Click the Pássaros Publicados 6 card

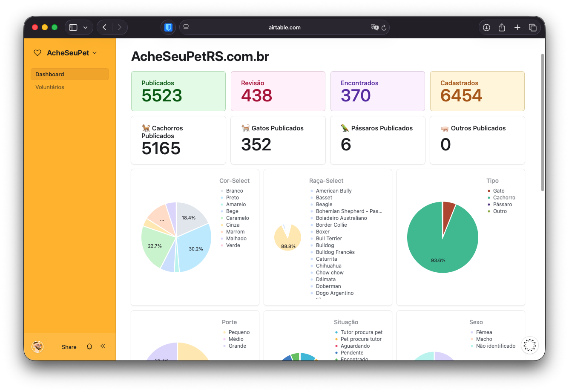(378, 140)
